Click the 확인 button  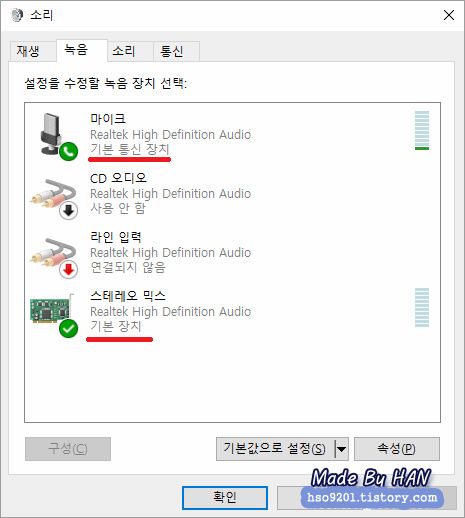[225, 498]
